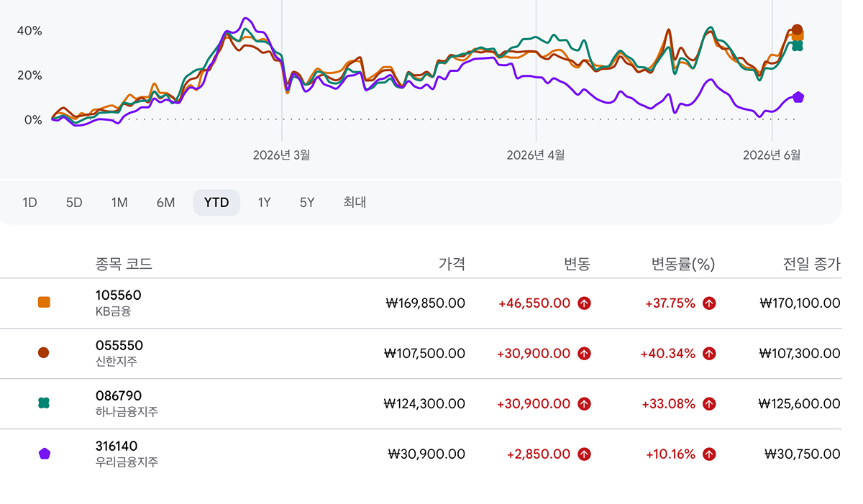This screenshot has width=863, height=504.
Task: Click the up arrow icon next to +40.34%
Action: [x=709, y=354]
